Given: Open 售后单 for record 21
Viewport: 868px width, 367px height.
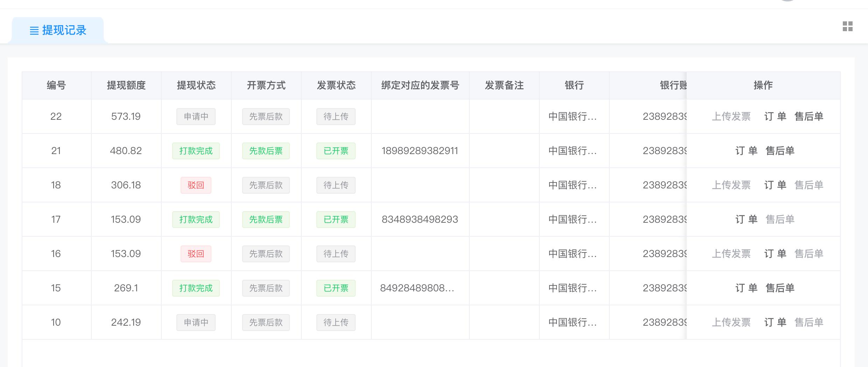Looking at the screenshot, I should [780, 151].
